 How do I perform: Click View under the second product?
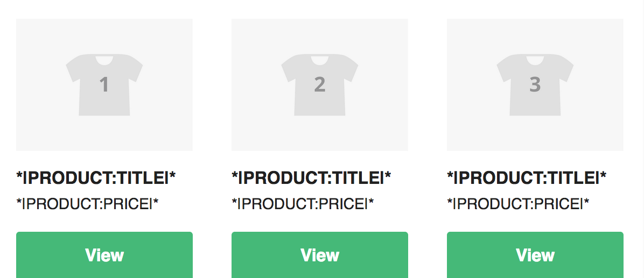pos(319,255)
